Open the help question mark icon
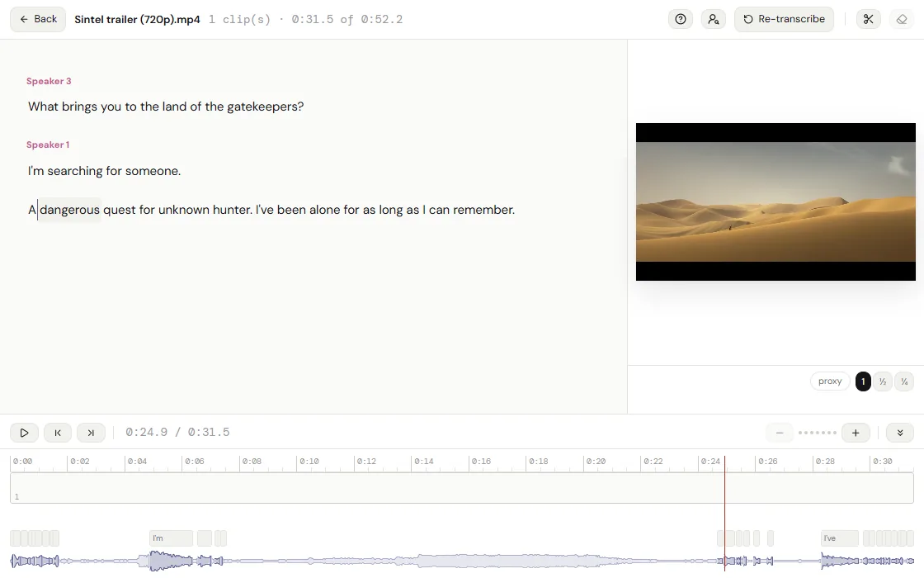Viewport: 924px width, 578px height. tap(680, 19)
